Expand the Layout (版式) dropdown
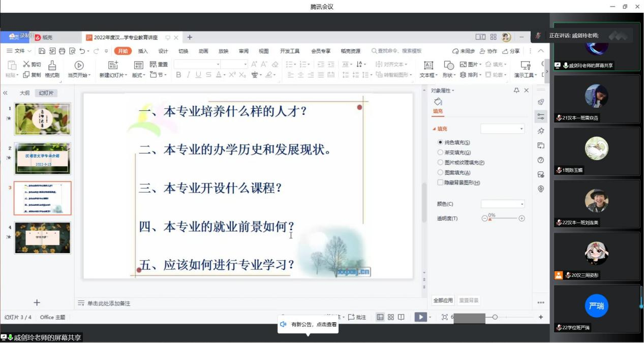The image size is (644, 343). coord(139,75)
